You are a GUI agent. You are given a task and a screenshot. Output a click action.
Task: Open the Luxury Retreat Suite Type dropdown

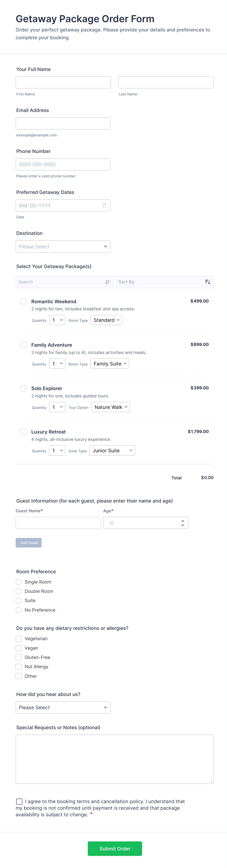(x=112, y=451)
